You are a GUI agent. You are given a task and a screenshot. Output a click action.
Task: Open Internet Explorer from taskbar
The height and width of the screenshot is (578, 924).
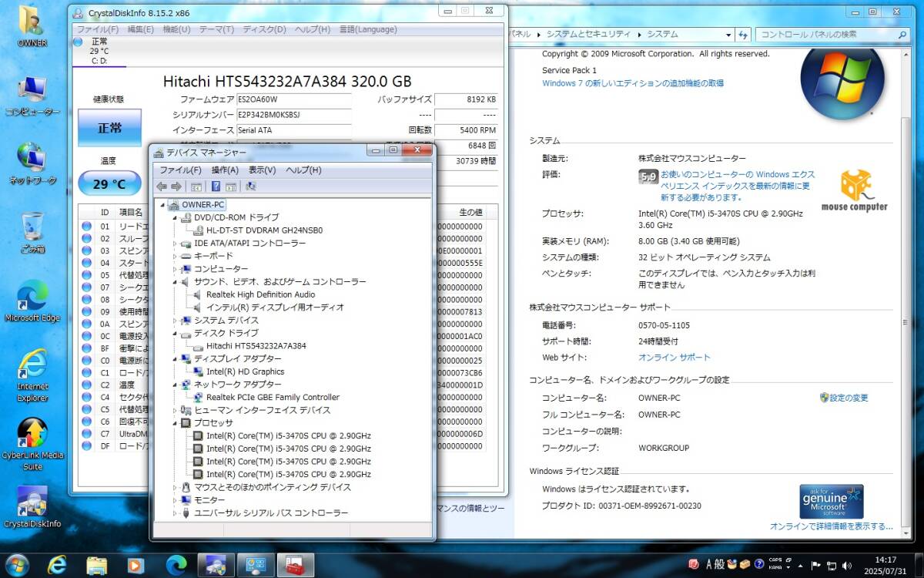click(x=56, y=565)
